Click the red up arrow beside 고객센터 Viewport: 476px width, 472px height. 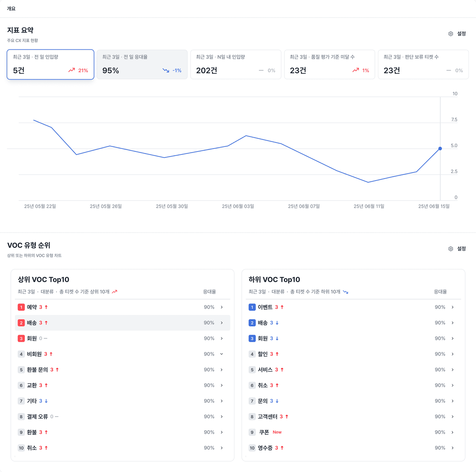tap(287, 417)
